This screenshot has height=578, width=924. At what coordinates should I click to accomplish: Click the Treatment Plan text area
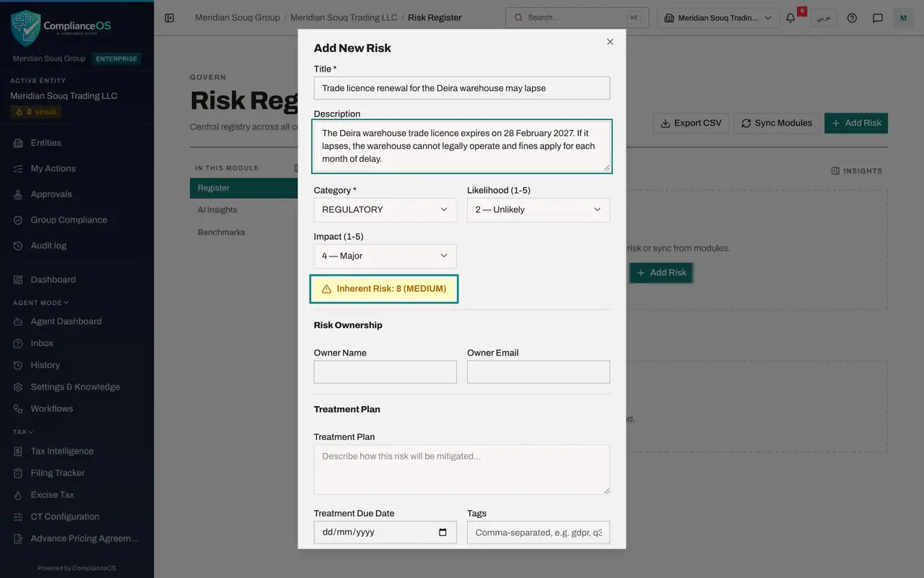point(462,470)
